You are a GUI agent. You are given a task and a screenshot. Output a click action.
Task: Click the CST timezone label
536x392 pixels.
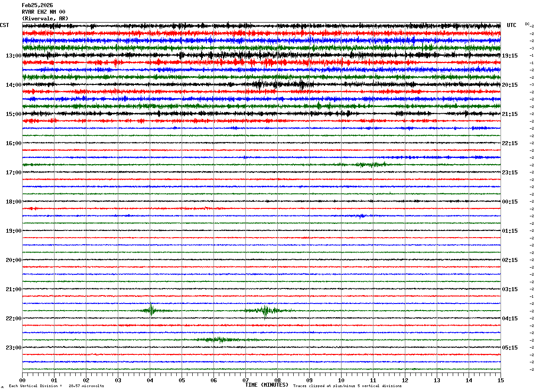click(x=4, y=25)
